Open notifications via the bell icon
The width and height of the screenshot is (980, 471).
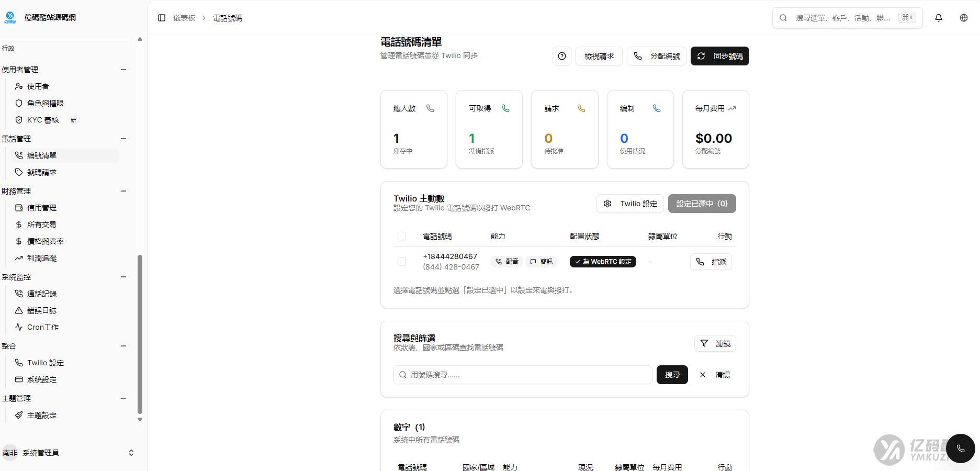pyautogui.click(x=938, y=17)
